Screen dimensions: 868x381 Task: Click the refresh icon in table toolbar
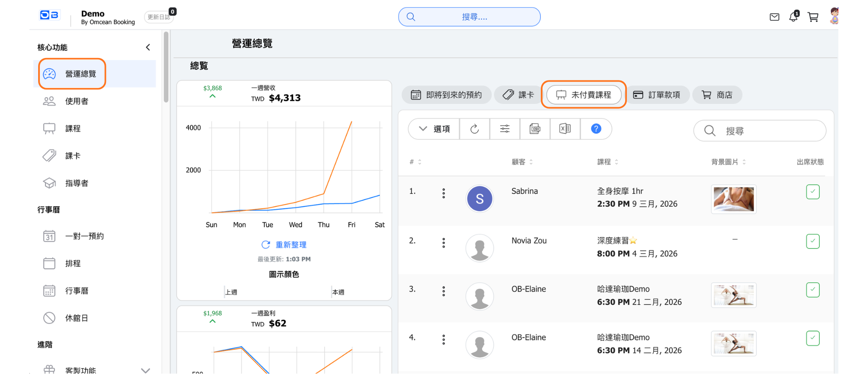click(x=474, y=129)
